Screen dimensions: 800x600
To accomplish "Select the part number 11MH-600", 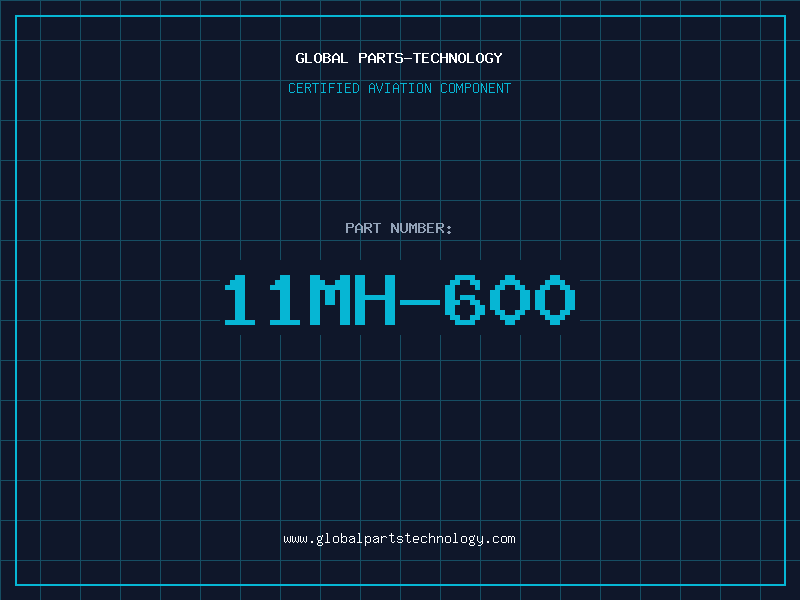I will point(400,300).
